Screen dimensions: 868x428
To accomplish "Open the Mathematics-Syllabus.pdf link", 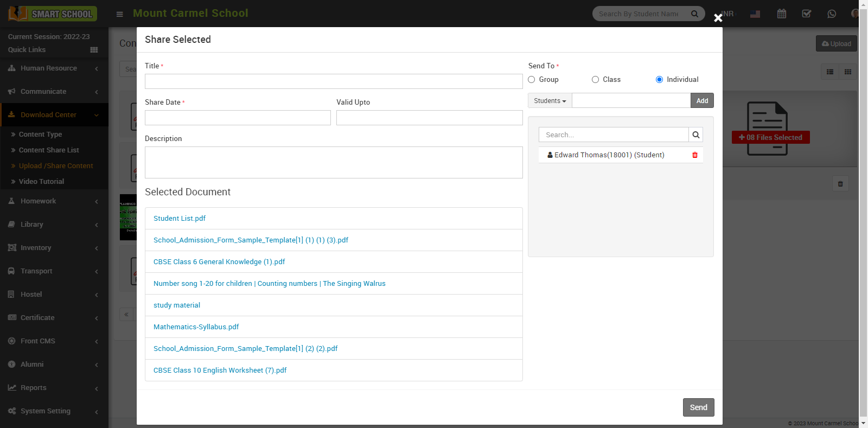I will (196, 327).
